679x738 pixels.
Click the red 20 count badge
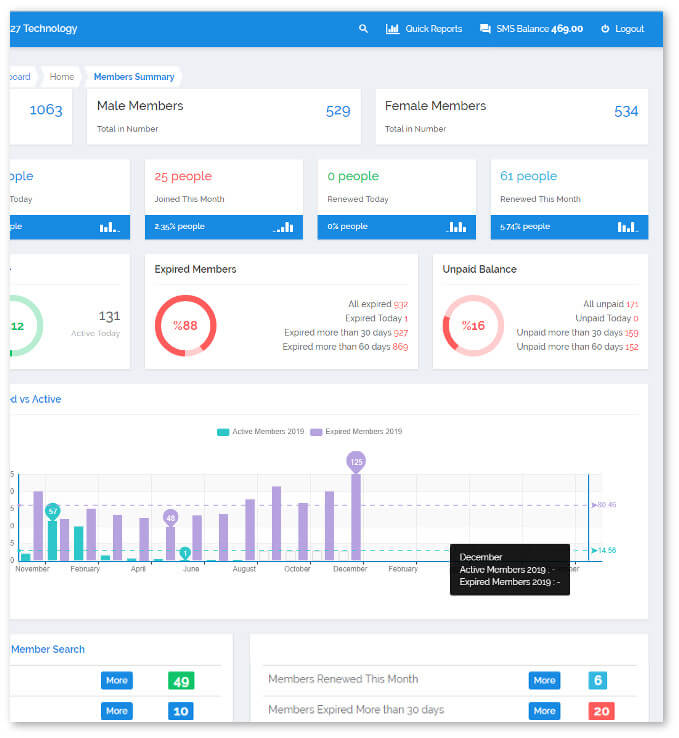(x=601, y=711)
